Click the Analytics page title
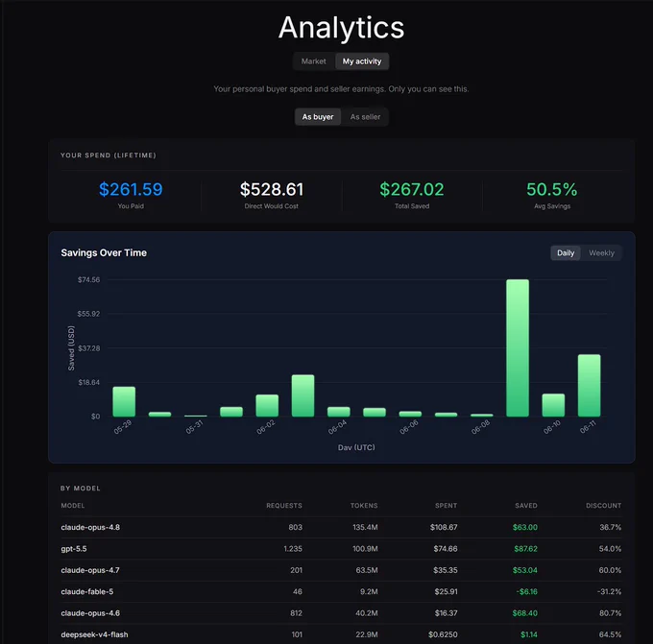 (x=341, y=28)
